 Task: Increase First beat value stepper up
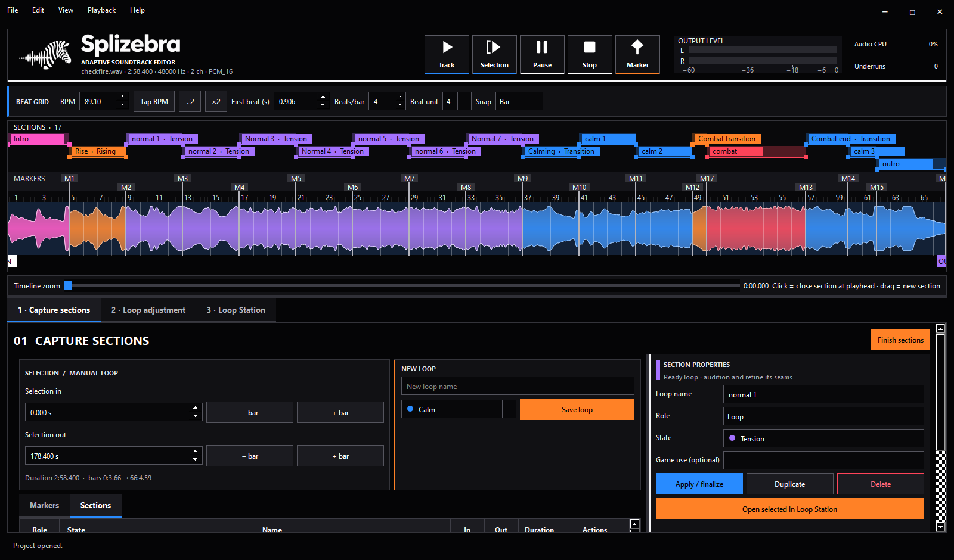point(323,97)
